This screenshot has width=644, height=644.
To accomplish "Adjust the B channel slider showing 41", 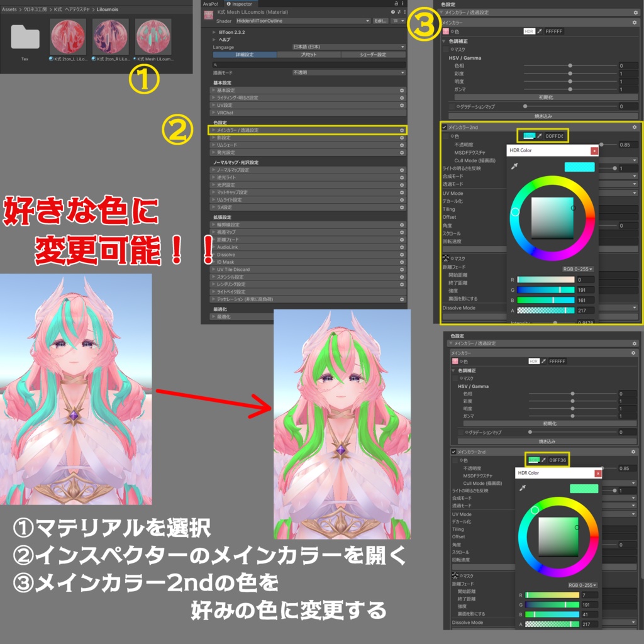I will pyautogui.click(x=552, y=614).
